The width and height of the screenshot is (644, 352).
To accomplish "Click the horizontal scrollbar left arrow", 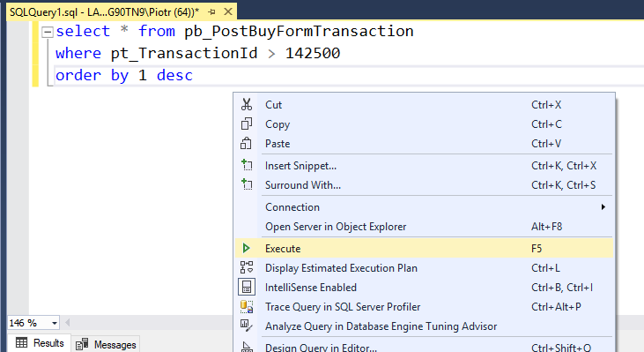I will pos(67,323).
